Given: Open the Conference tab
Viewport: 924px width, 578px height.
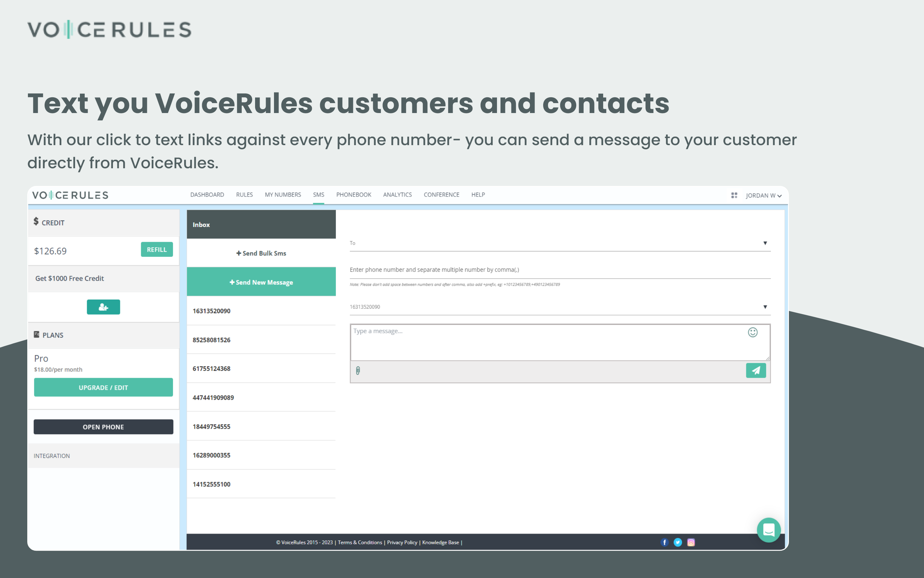Looking at the screenshot, I should [441, 195].
